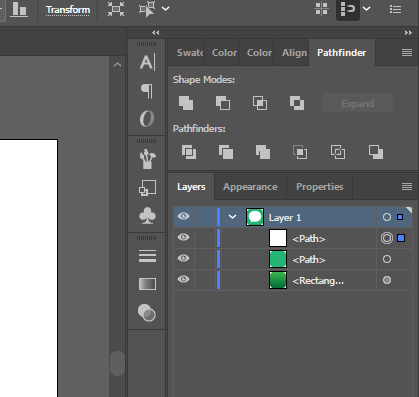Click the Select Similar Objects icon
419x397 pixels.
147,9
